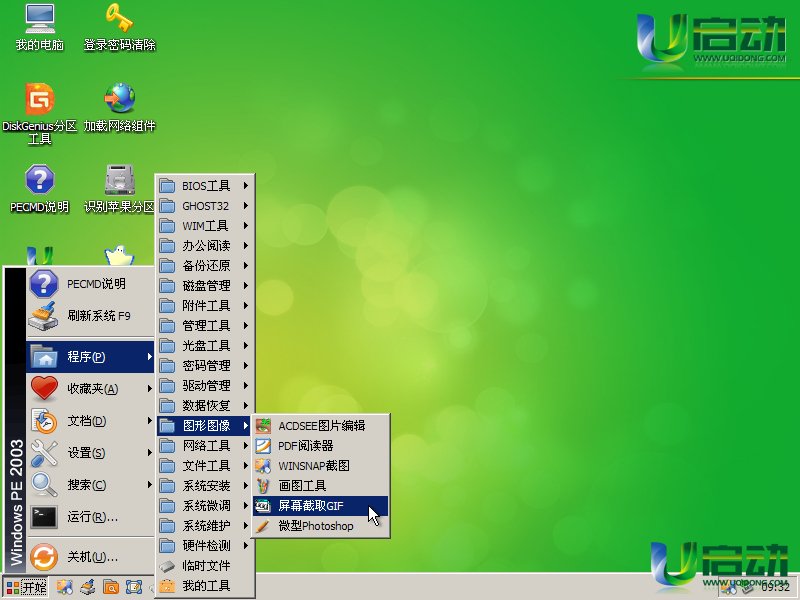Viewport: 800px width, 600px height.
Task: Click the 收藏夹(A) heart icon
Action: click(x=43, y=388)
